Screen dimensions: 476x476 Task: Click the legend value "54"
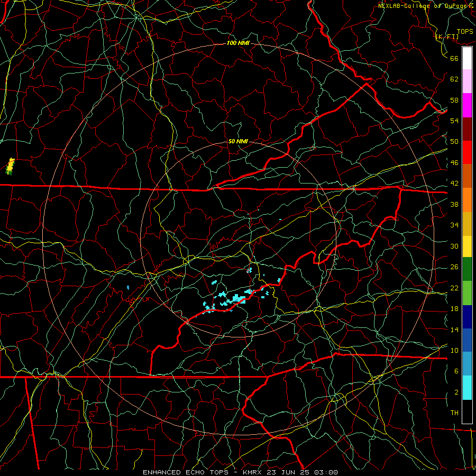pos(454,121)
